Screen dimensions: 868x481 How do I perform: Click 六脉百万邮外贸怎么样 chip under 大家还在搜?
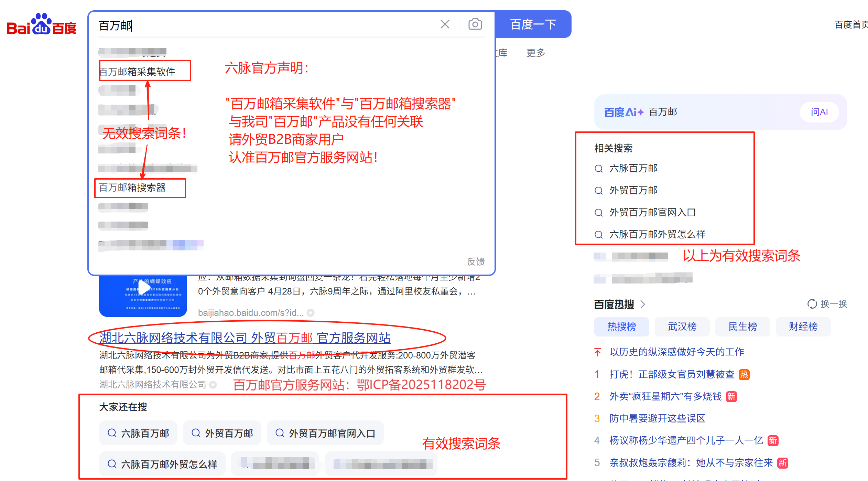click(x=162, y=464)
